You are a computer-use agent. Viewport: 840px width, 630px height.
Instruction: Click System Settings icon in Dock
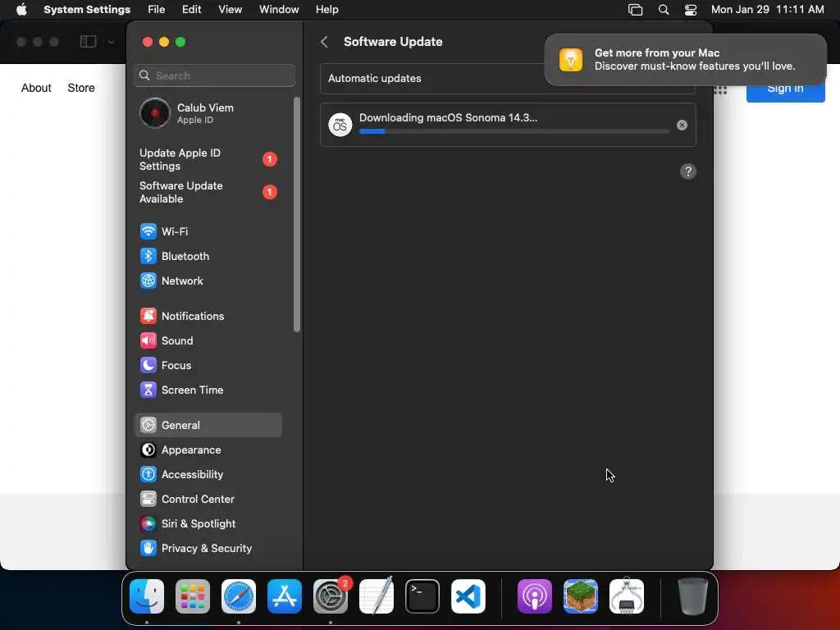coord(331,596)
